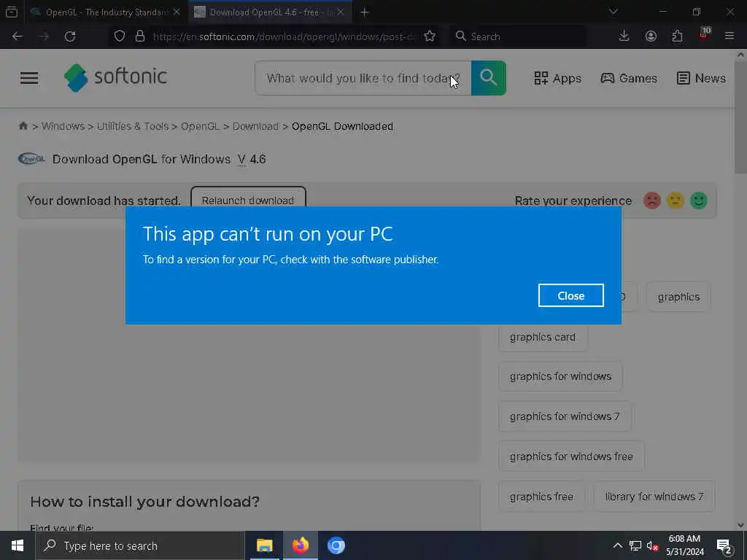
Task: Select the graphics free tag
Action: 541,496
